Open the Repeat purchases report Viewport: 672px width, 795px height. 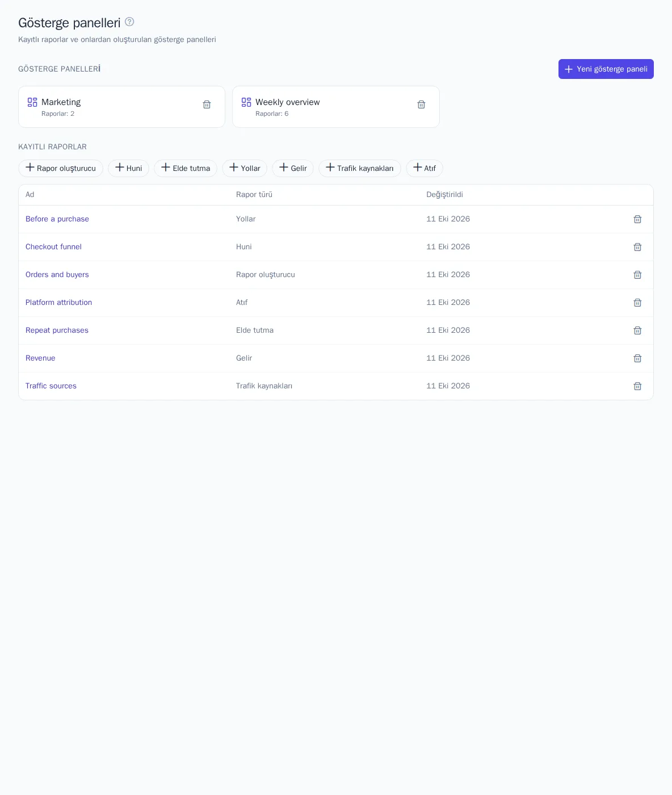57,330
